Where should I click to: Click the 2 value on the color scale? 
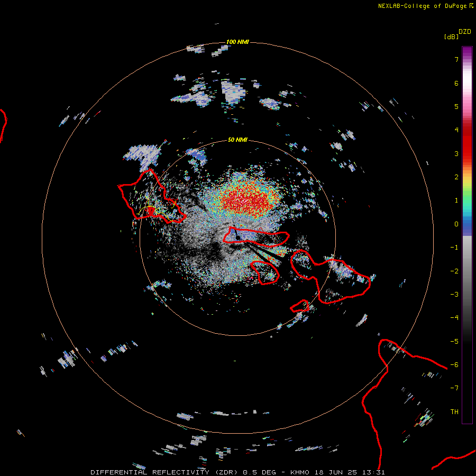tap(456, 177)
